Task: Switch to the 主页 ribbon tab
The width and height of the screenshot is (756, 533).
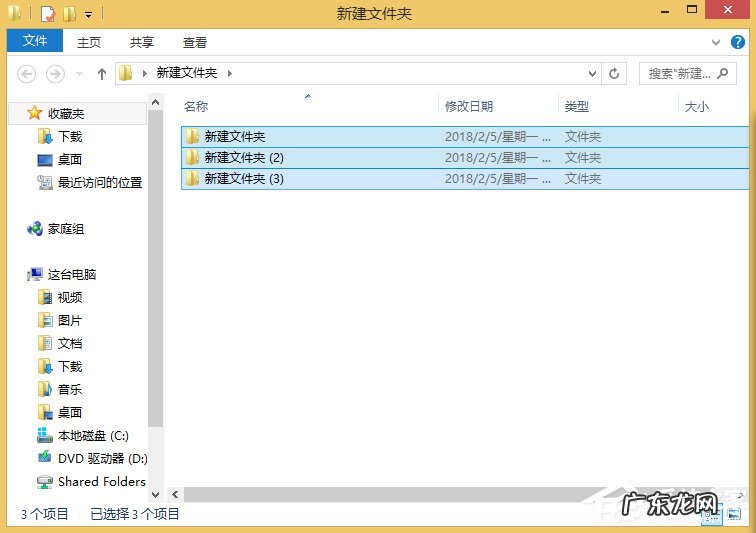Action: pyautogui.click(x=89, y=42)
